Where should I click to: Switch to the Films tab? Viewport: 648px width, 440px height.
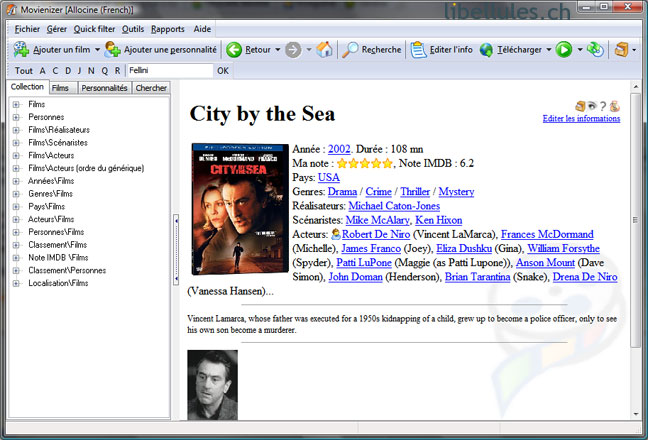(63, 88)
